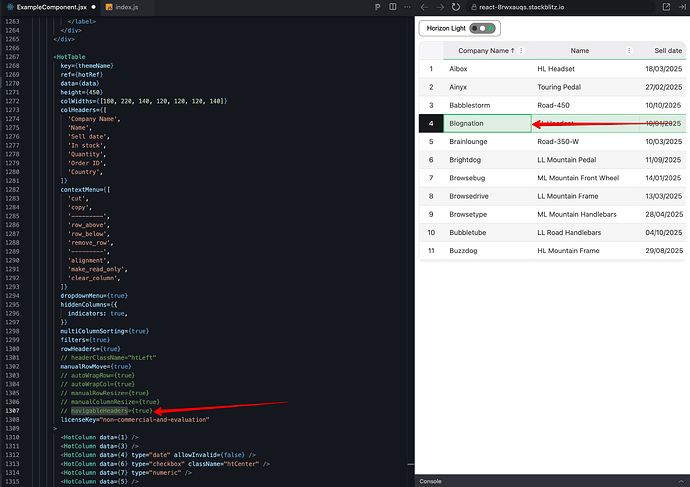Click row header number 11
690x487 pixels.
coord(431,251)
